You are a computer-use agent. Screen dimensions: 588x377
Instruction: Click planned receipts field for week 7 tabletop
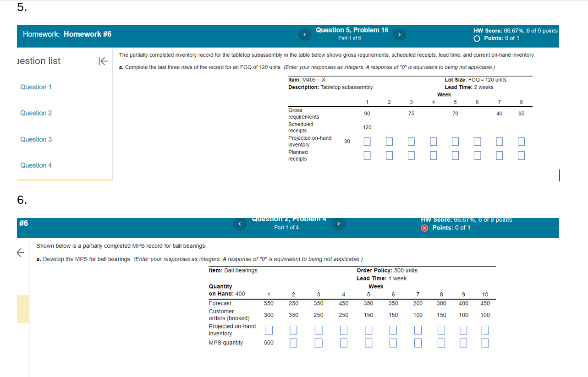pos(499,156)
